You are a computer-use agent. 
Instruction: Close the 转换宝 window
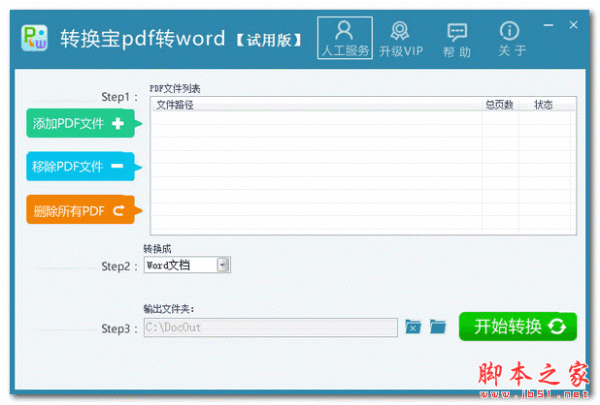click(573, 25)
